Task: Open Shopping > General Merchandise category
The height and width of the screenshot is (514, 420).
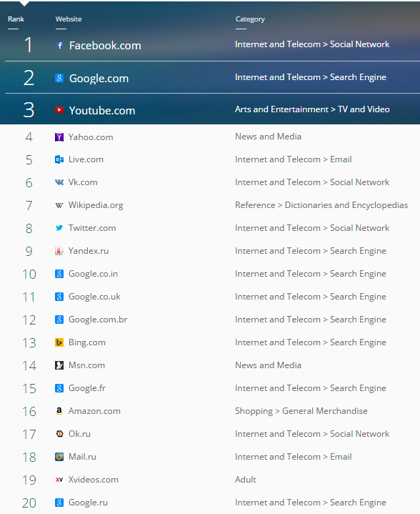Action: 301,411
